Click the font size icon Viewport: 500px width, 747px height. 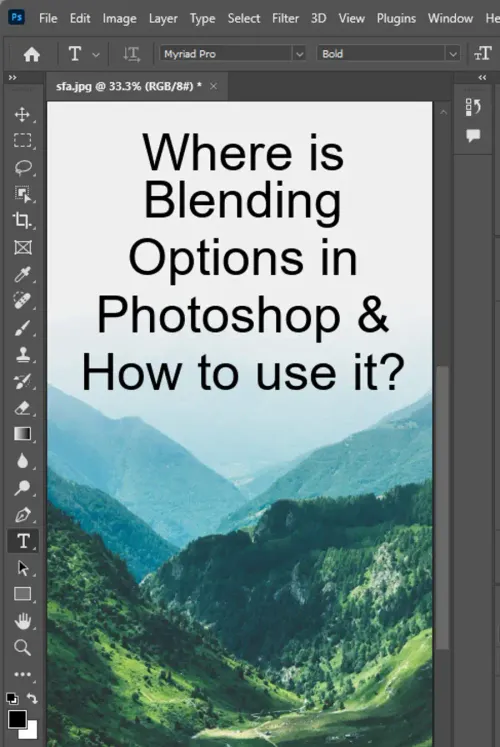pos(482,54)
